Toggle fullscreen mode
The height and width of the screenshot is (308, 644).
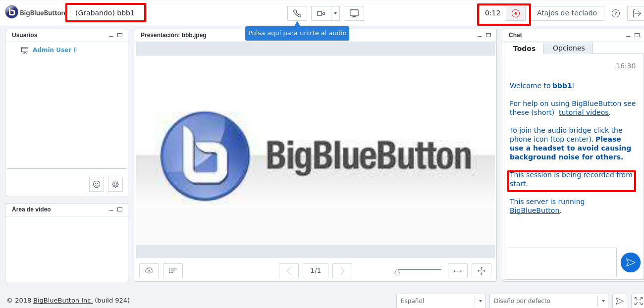pyautogui.click(x=638, y=301)
